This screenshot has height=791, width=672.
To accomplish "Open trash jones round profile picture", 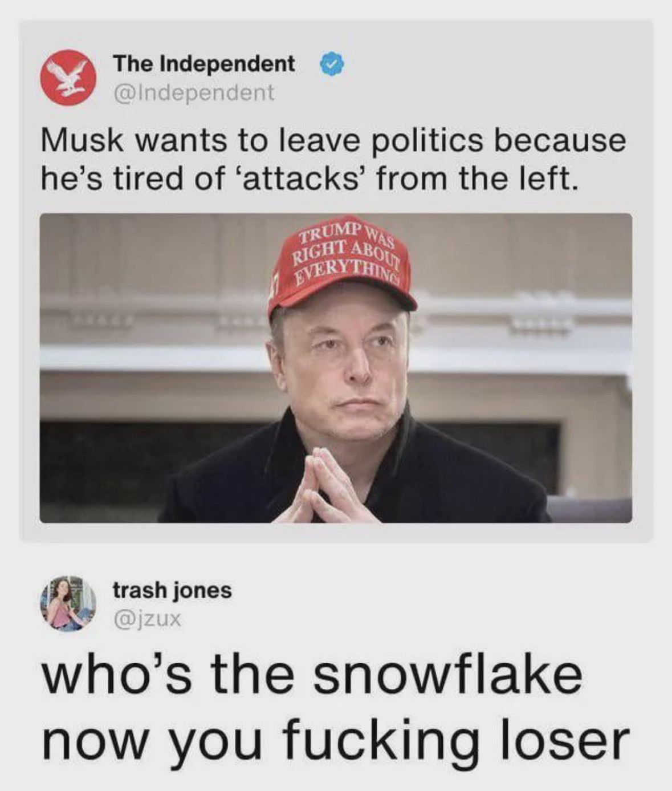I will coord(68,603).
